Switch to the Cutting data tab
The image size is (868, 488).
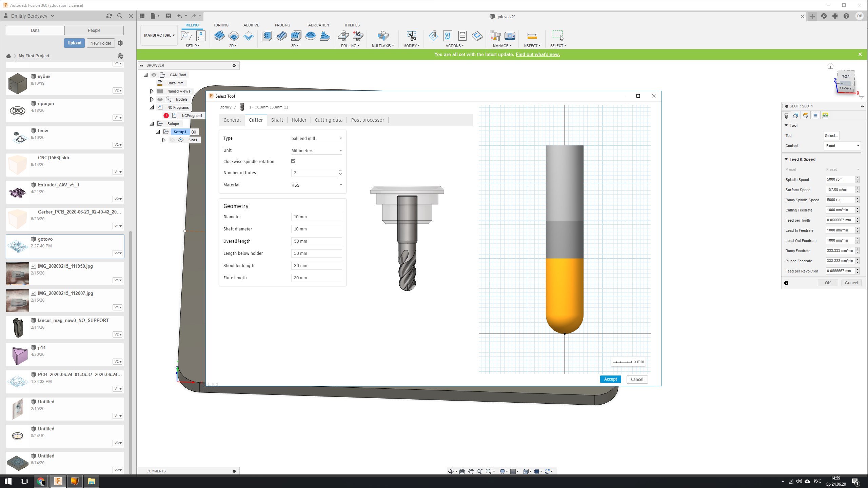pyautogui.click(x=329, y=120)
